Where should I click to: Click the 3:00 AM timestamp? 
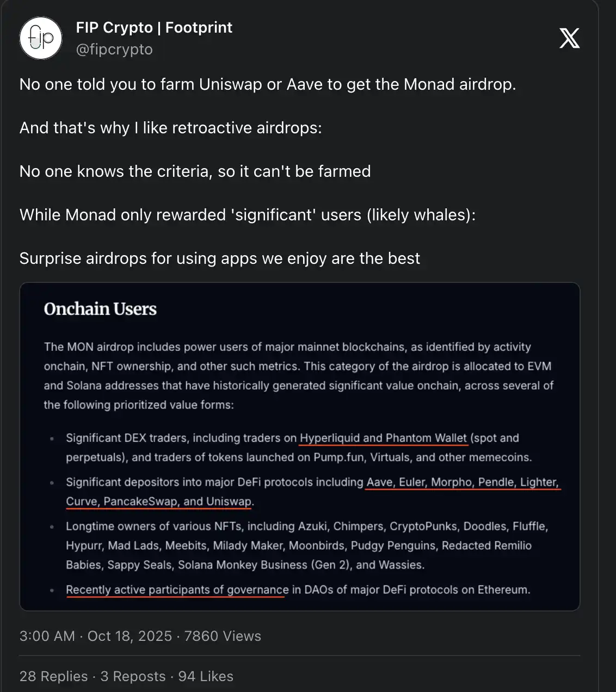click(47, 636)
